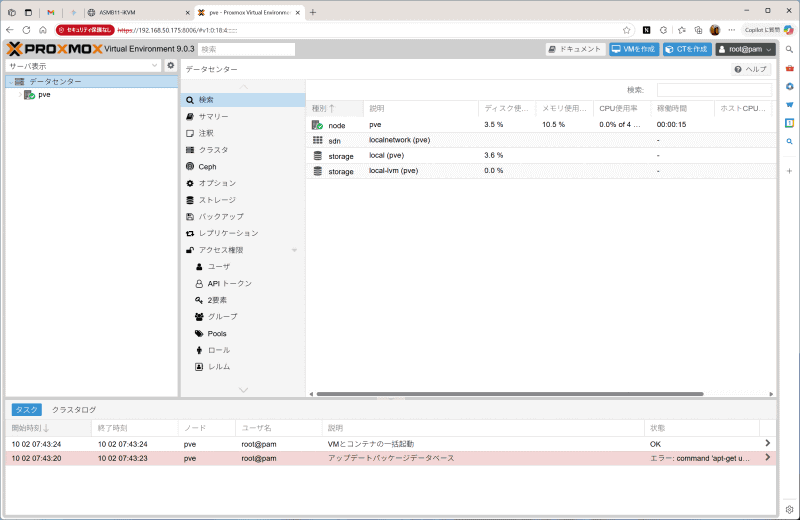
Task: Reload the page with refresh icon
Action: click(x=27, y=30)
